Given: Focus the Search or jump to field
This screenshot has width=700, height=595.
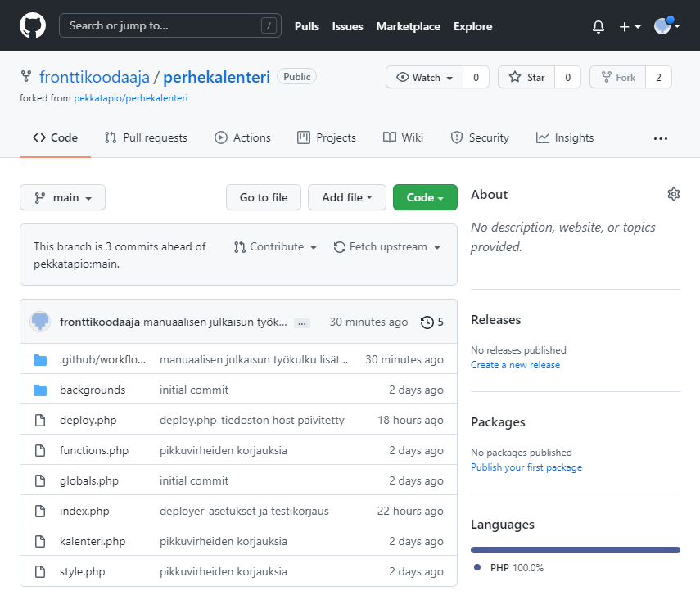Looking at the screenshot, I should (170, 26).
